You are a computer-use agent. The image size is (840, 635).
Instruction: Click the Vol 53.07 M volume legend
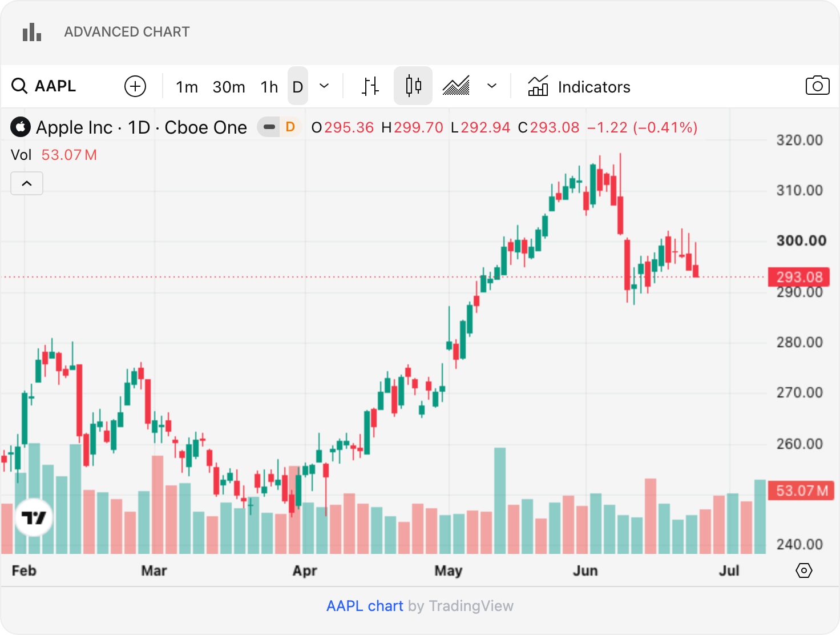[54, 155]
